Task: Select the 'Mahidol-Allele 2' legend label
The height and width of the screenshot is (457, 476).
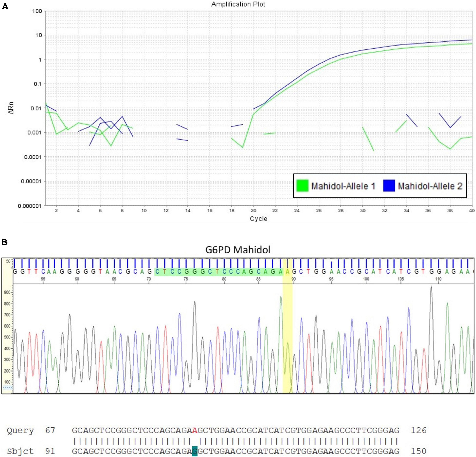Action: pyautogui.click(x=430, y=186)
